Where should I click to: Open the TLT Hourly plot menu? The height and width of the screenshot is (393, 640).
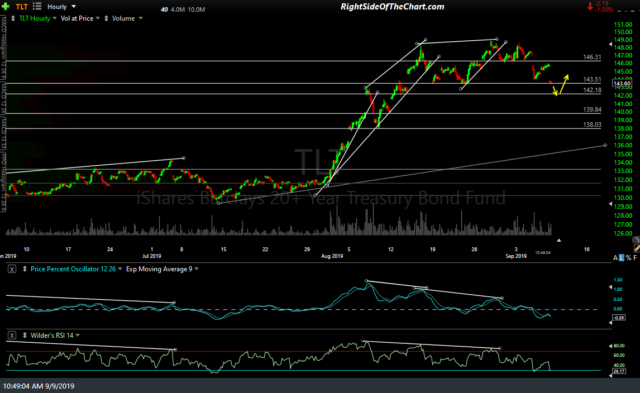55,18
